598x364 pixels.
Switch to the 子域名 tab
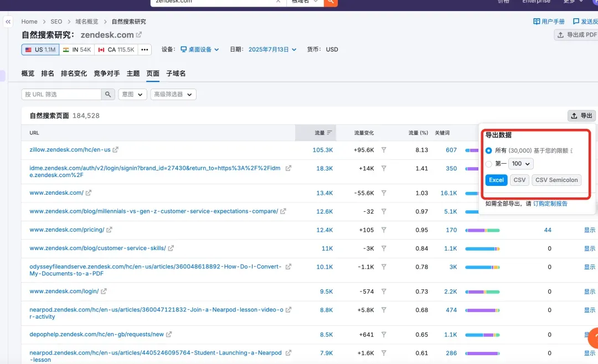point(176,74)
